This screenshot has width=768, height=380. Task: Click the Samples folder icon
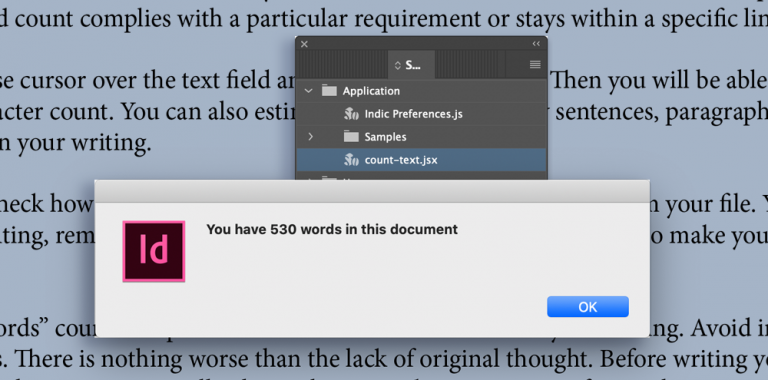click(x=351, y=136)
